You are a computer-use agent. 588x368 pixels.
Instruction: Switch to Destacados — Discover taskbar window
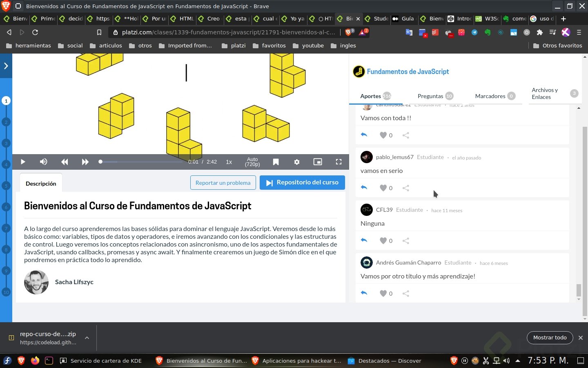coord(385,361)
